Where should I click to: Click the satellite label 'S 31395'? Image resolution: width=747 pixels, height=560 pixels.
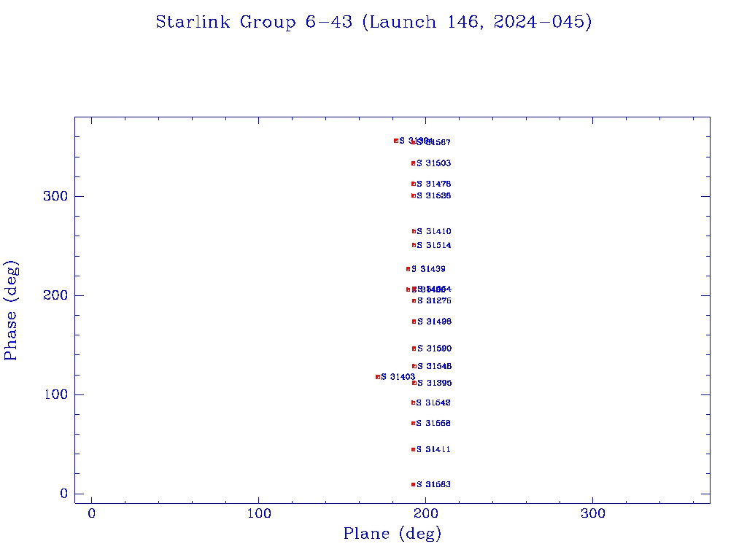(x=435, y=383)
